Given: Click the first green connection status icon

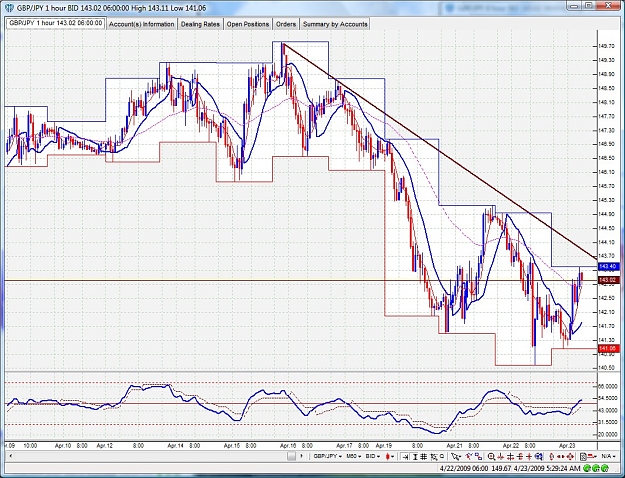Looking at the screenshot, I should point(587,468).
